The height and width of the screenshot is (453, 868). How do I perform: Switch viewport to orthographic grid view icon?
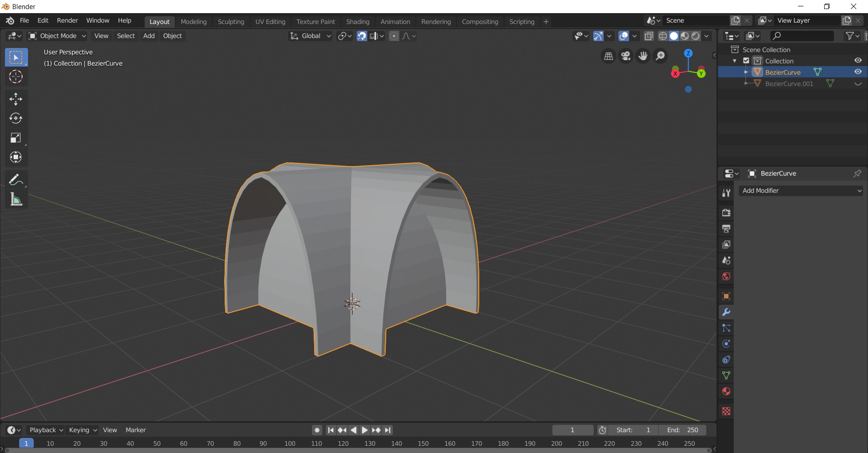point(609,56)
